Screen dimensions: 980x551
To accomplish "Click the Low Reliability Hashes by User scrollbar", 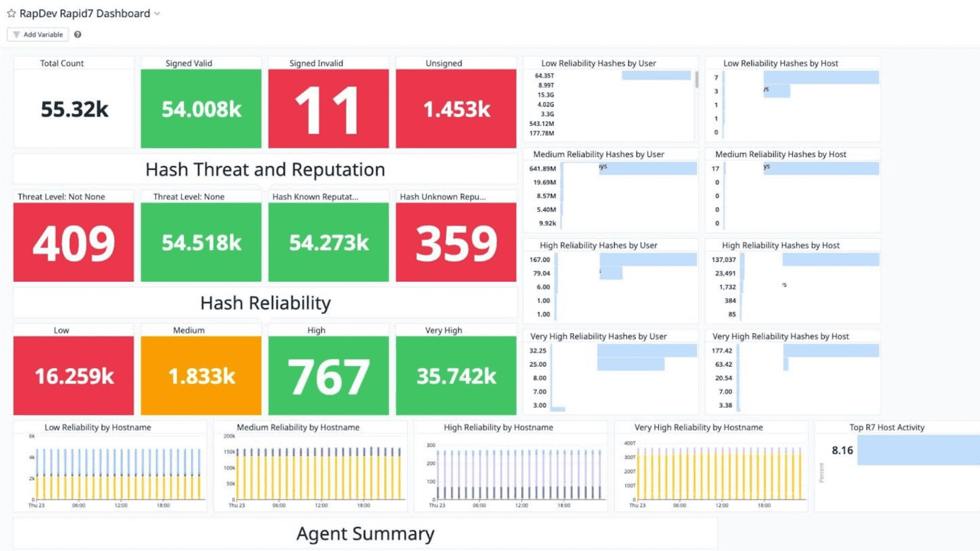I will click(x=696, y=80).
